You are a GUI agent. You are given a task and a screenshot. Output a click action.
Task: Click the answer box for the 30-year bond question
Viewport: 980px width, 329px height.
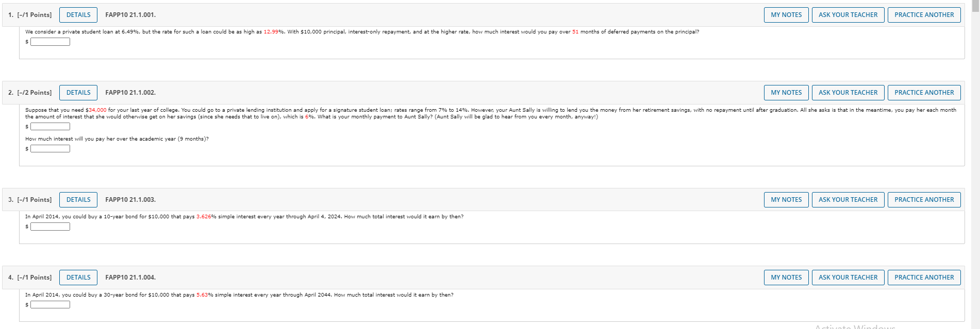pos(50,304)
